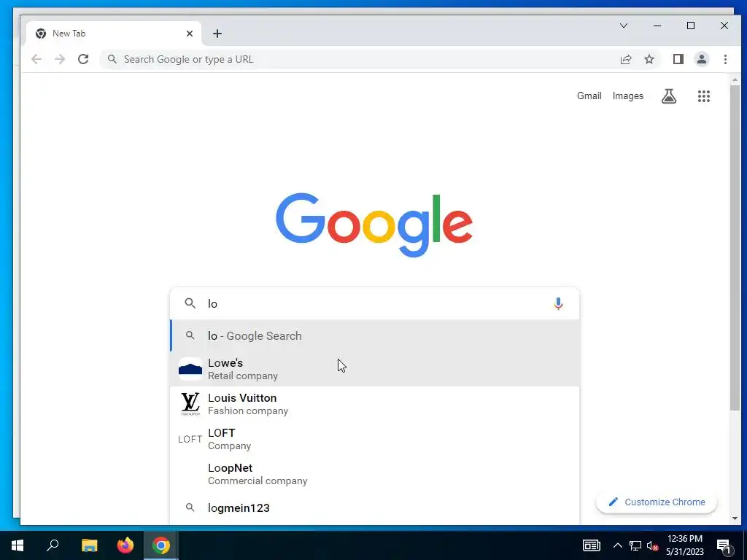Open the Chrome profile avatar
The image size is (747, 560).
pos(701,59)
